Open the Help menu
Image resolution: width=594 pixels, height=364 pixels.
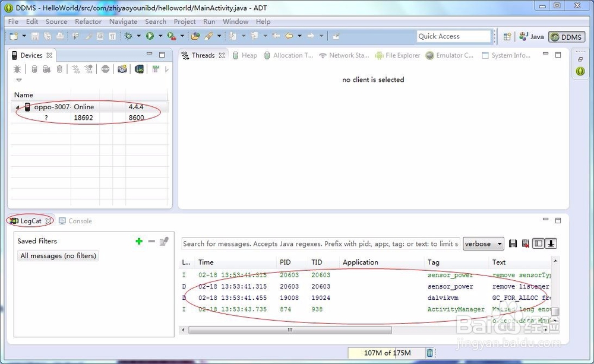(x=263, y=21)
